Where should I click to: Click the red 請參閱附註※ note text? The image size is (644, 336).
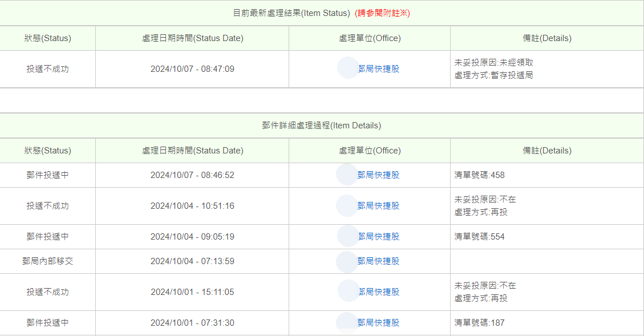click(x=382, y=13)
